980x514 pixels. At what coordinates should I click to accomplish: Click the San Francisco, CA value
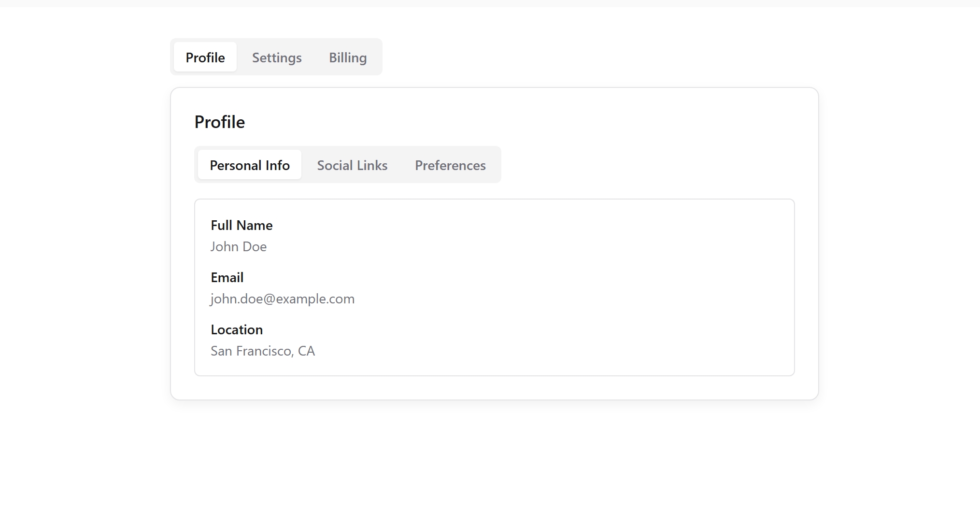tap(263, 351)
